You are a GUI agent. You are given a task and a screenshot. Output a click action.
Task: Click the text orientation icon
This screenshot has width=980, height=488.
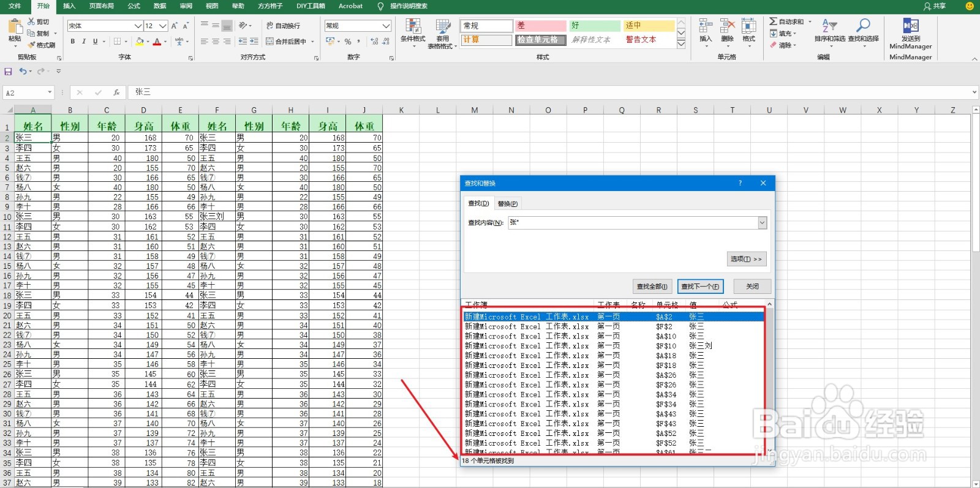[244, 26]
